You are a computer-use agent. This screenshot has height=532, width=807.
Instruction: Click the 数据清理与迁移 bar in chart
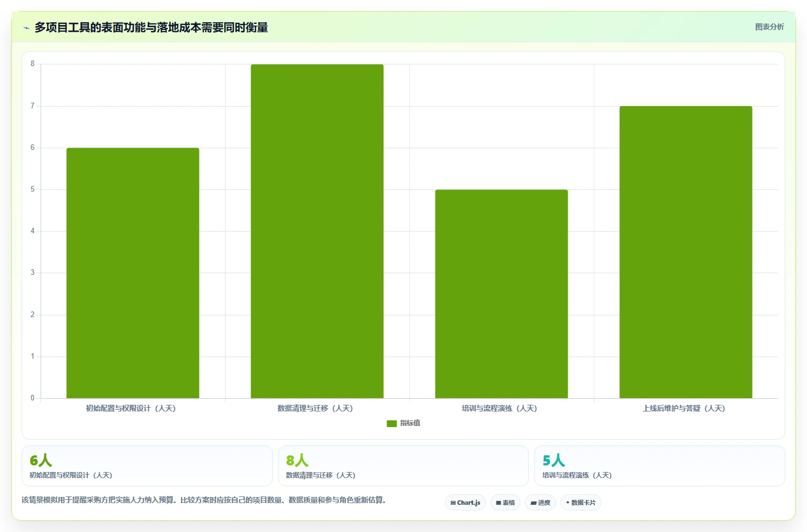tap(317, 231)
